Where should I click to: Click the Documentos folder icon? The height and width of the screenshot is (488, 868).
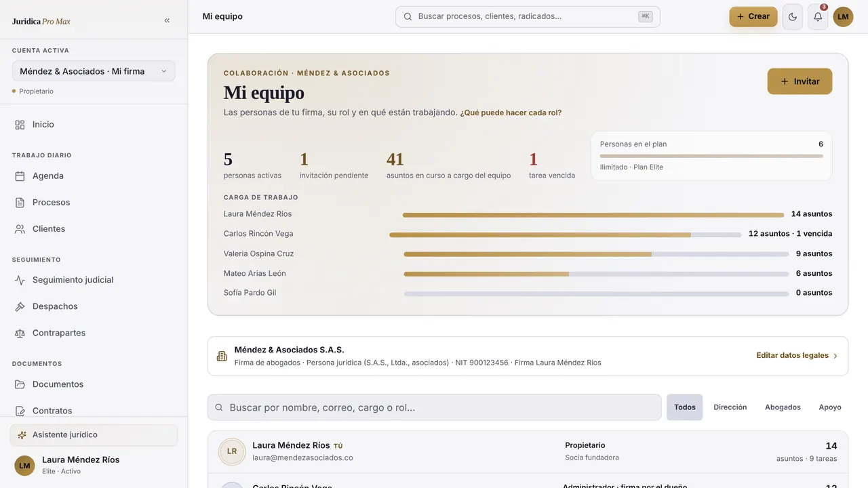(x=20, y=384)
